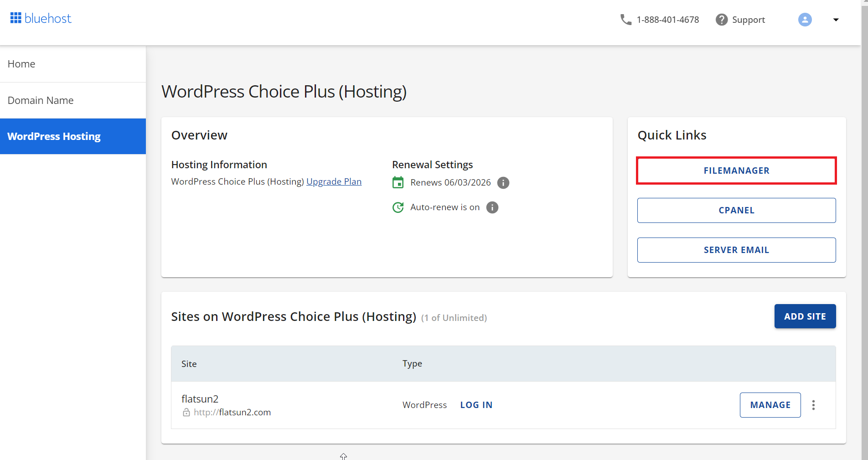Click the user profile avatar icon
This screenshot has height=460, width=868.
(x=805, y=20)
